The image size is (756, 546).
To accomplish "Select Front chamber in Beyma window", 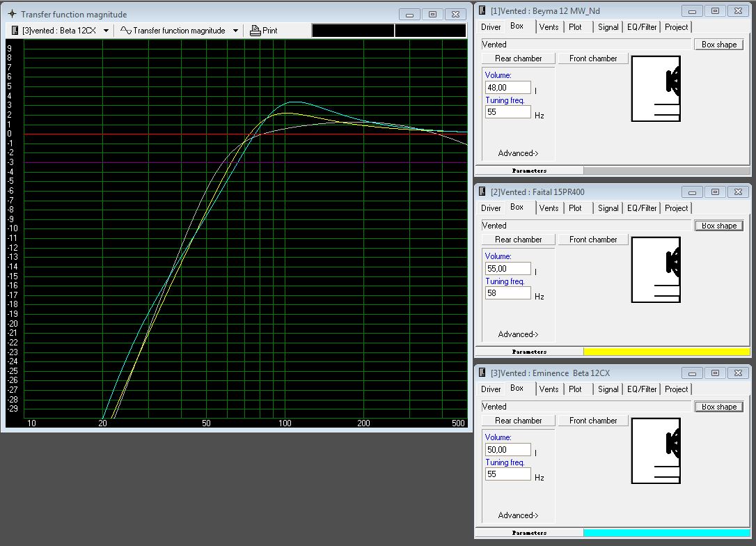I will (593, 58).
